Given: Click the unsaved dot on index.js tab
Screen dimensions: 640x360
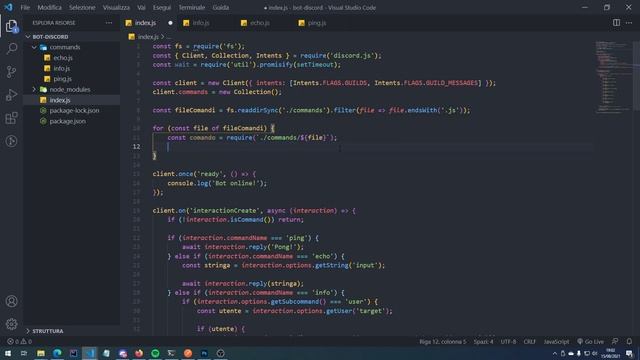Looking at the screenshot, I should point(170,23).
